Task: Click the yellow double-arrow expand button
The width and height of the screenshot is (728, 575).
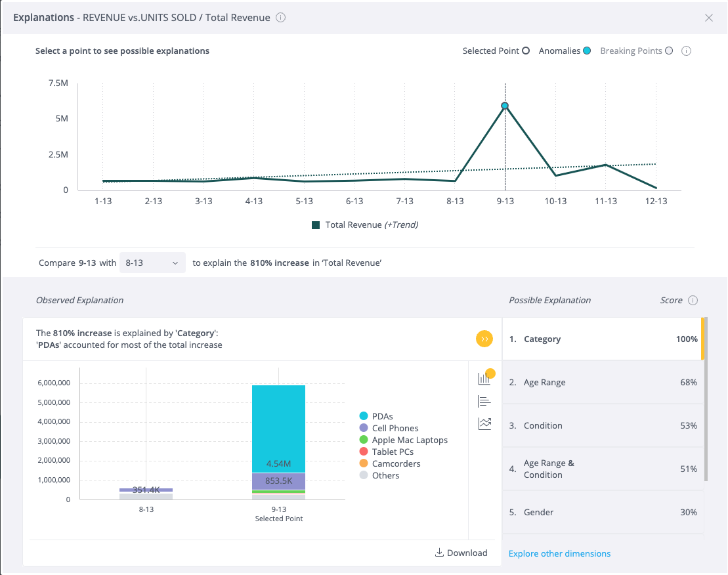Action: [484, 339]
